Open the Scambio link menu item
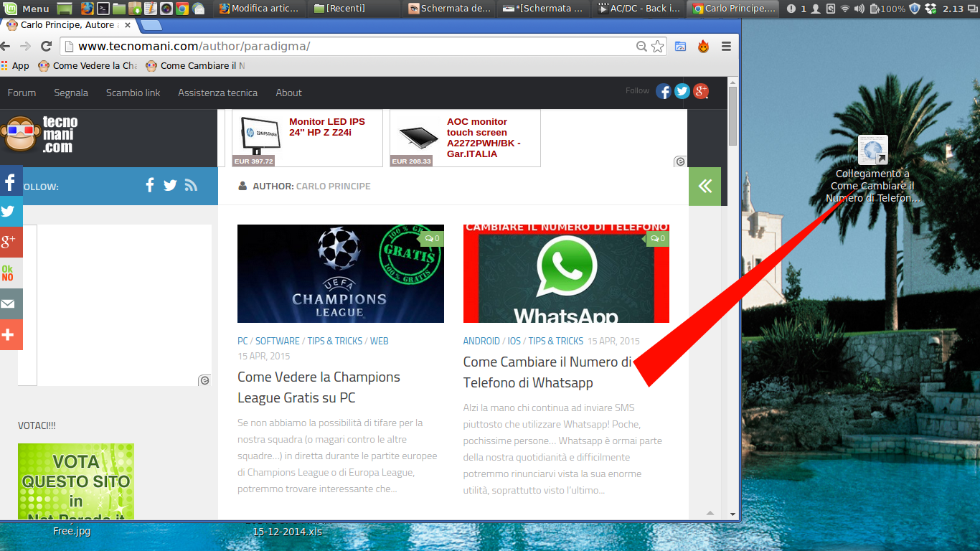Viewport: 980px width, 551px height. (x=133, y=93)
